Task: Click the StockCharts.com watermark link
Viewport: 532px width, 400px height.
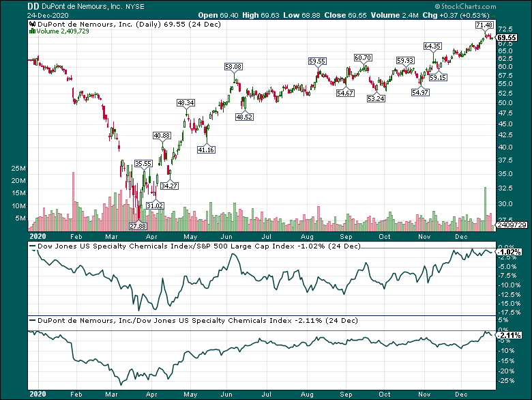Action: tap(465, 6)
